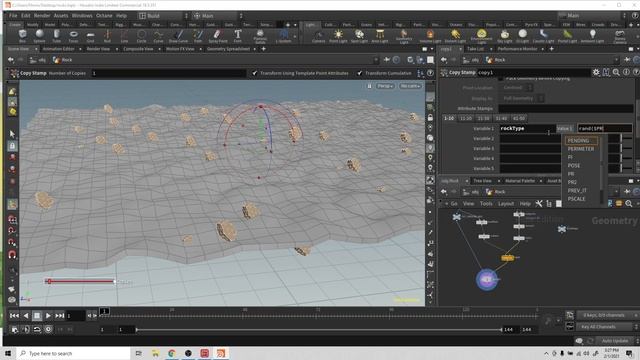Viewport: 640px width, 360px height.
Task: Select the 11-20 variable range tab
Action: point(466,118)
